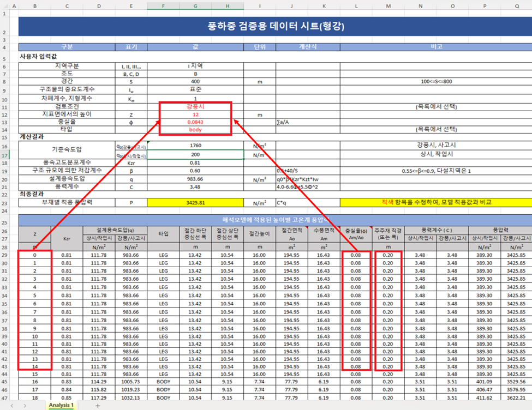Select the column L header

[x=356, y=6]
